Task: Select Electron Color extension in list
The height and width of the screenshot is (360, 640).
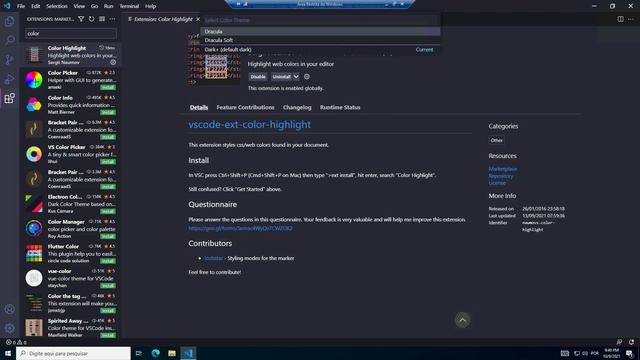Action: coord(71,204)
